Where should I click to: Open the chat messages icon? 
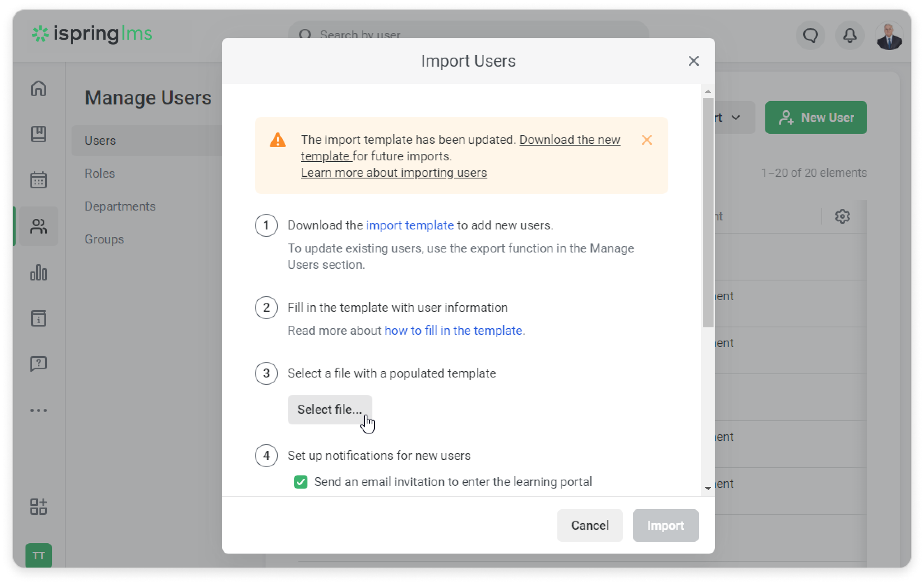pos(811,35)
